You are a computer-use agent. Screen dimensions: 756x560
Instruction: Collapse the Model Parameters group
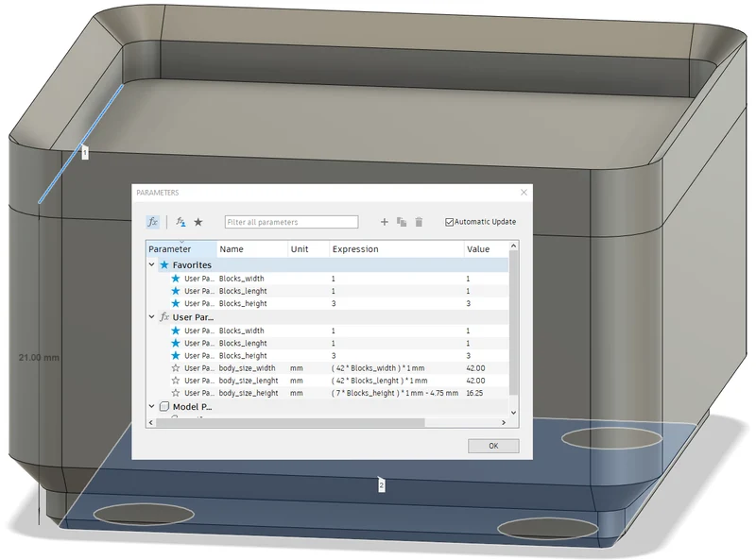[151, 406]
